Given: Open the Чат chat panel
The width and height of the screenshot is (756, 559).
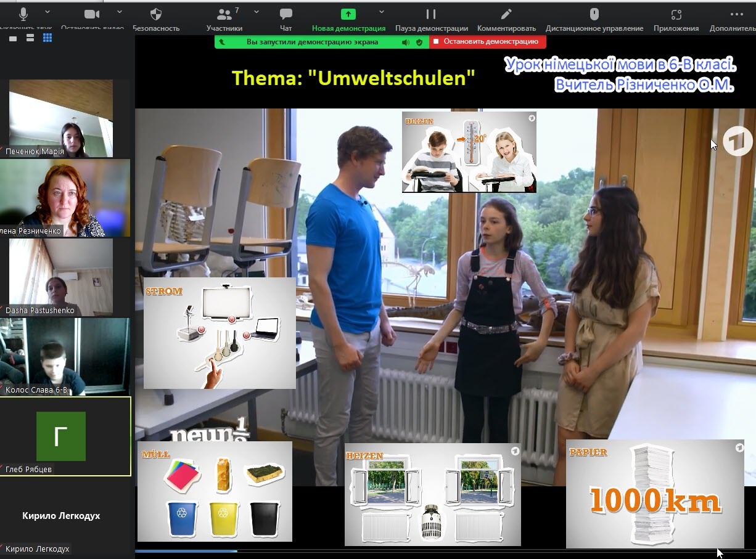Looking at the screenshot, I should click(x=286, y=15).
